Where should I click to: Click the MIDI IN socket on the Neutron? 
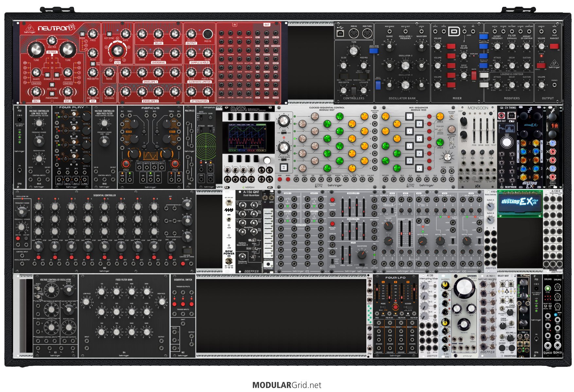click(x=207, y=34)
